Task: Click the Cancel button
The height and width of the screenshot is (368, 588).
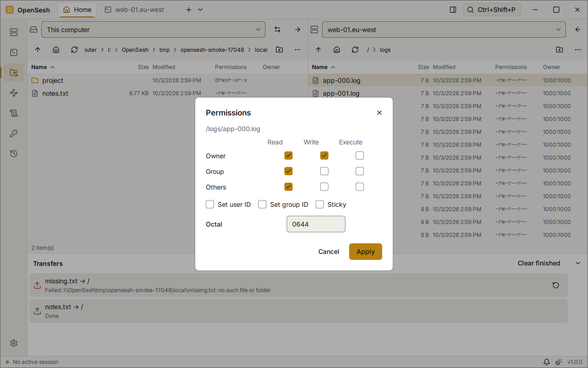Action: point(329,252)
